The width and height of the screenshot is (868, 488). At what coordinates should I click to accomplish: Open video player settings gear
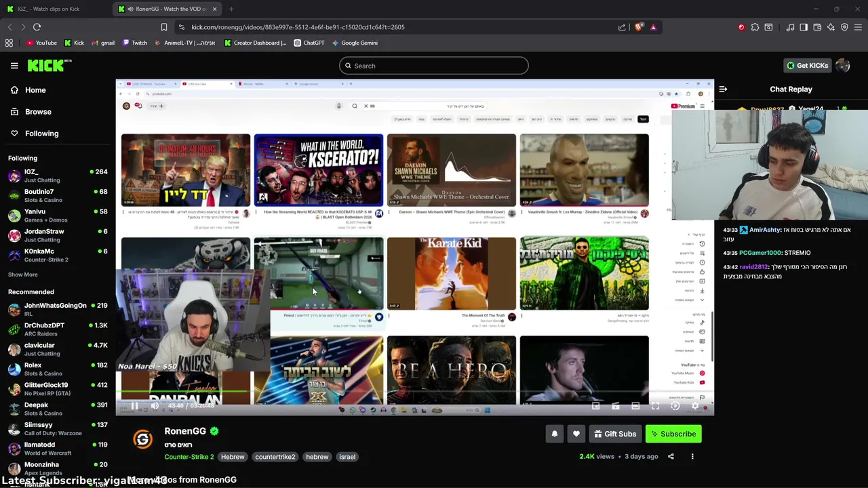[x=695, y=406]
